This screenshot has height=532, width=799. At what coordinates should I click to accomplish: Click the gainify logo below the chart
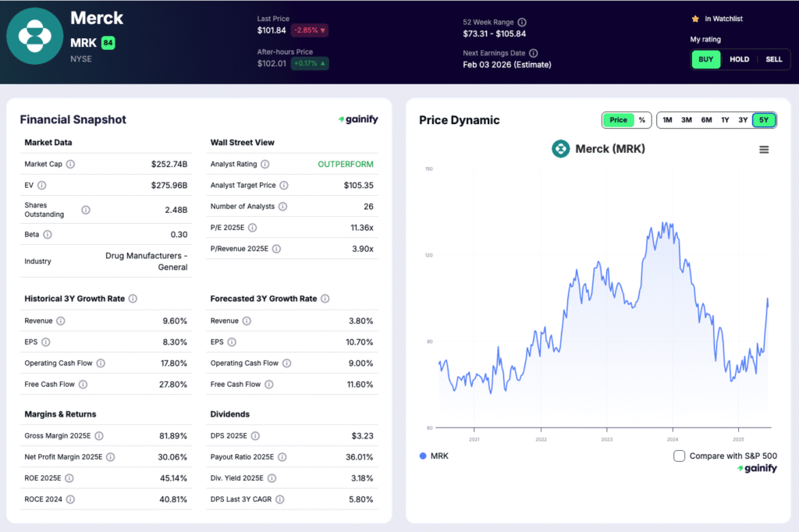pos(758,469)
